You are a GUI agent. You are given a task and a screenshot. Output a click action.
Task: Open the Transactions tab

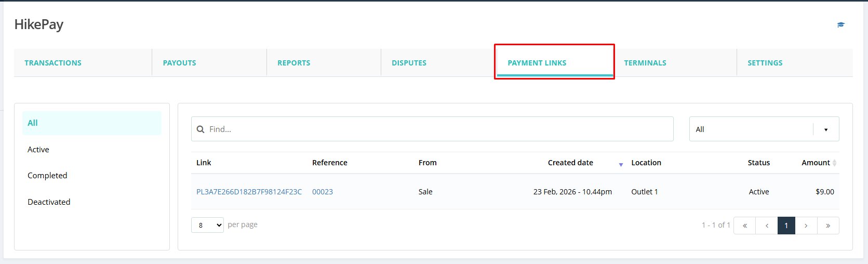pyautogui.click(x=53, y=63)
